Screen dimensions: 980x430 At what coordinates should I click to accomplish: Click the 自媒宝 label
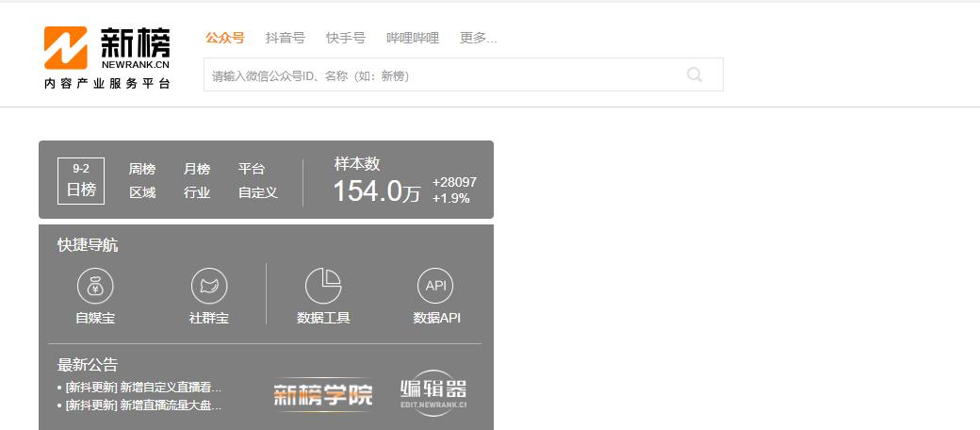click(95, 318)
